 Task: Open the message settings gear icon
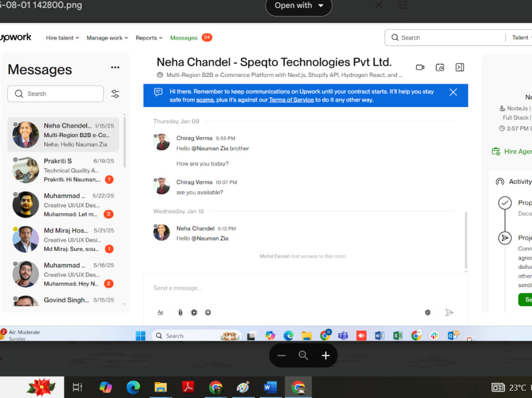(x=428, y=312)
